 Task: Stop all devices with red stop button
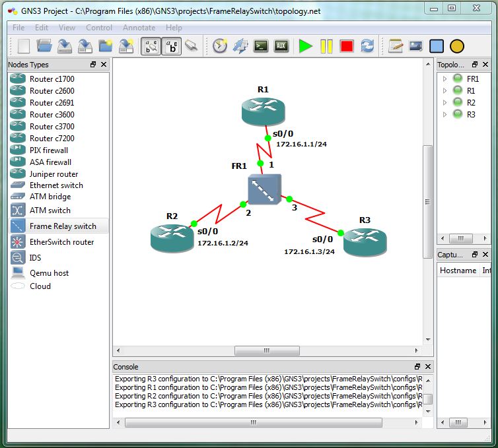click(347, 46)
